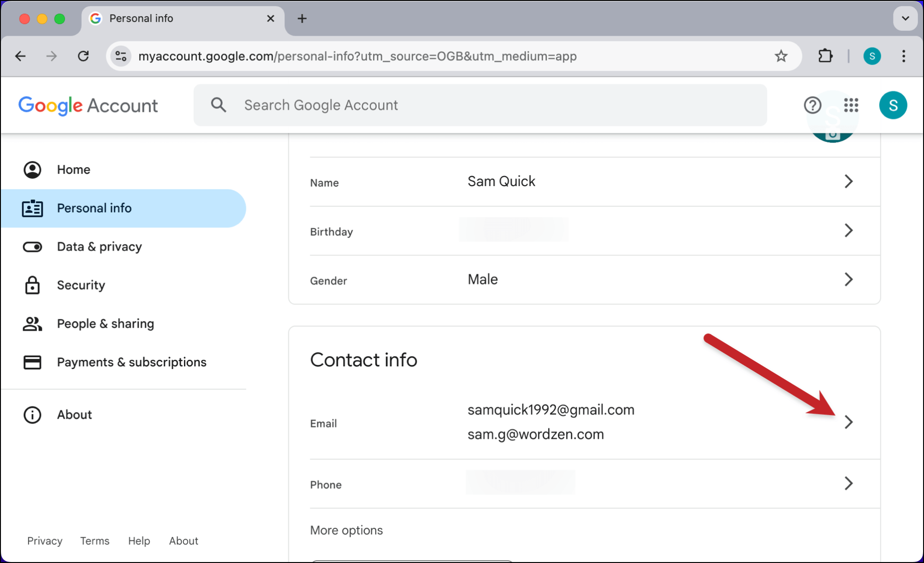Open the Google apps grid icon
Viewport: 924px width, 563px height.
(x=851, y=105)
